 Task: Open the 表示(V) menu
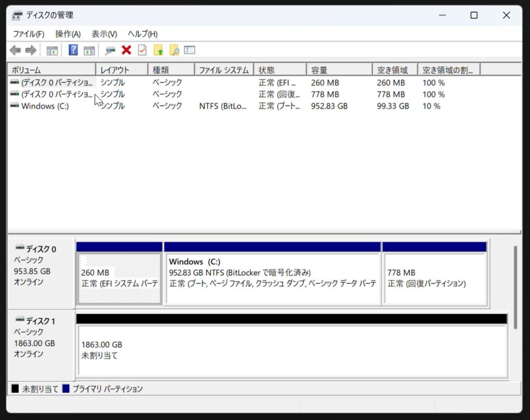point(104,34)
